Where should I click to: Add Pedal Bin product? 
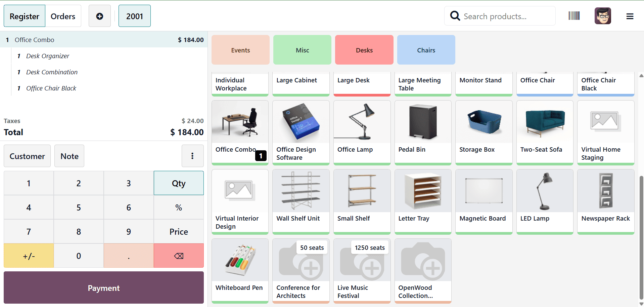pos(423,132)
